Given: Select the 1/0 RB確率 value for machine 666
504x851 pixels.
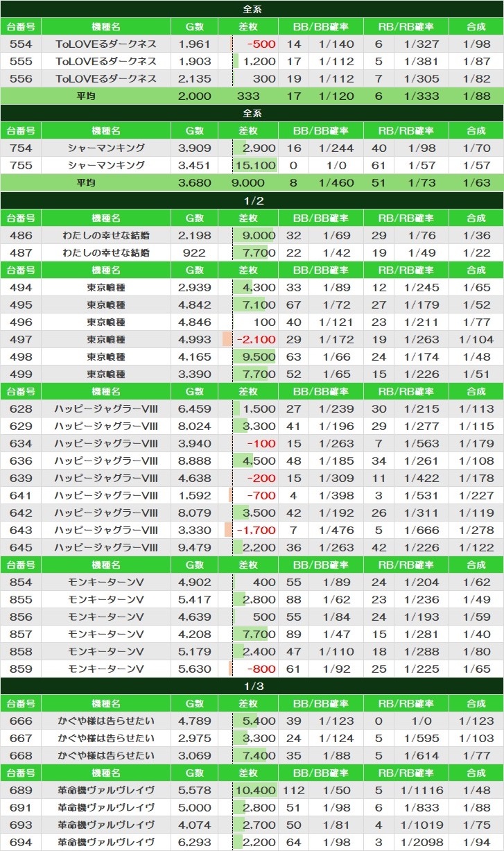Looking at the screenshot, I should [x=422, y=721].
